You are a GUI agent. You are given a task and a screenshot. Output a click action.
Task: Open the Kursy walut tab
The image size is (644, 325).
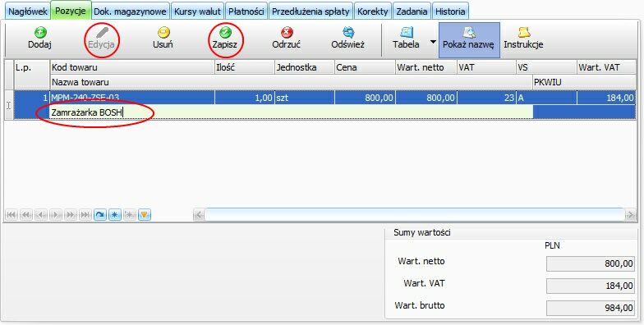(197, 11)
